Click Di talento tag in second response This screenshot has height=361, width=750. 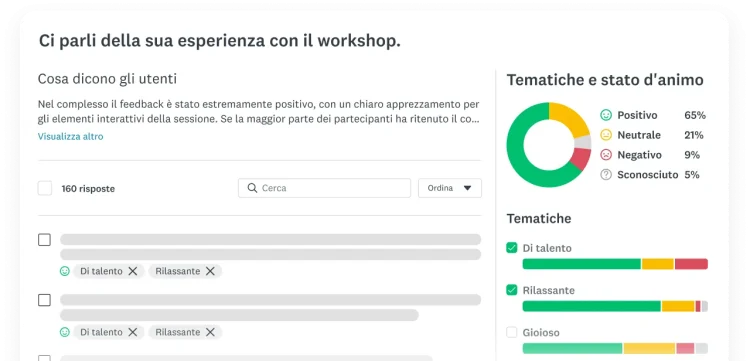coord(101,332)
